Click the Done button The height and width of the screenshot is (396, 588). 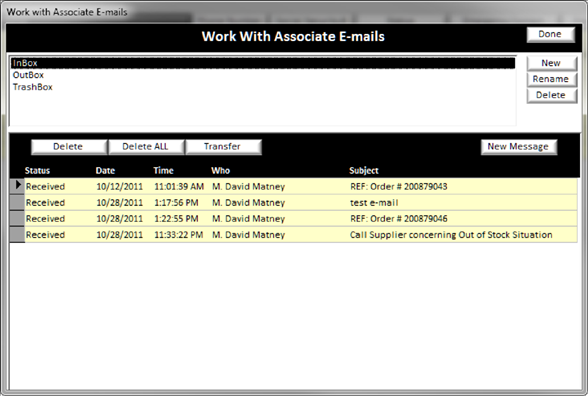[x=550, y=34]
